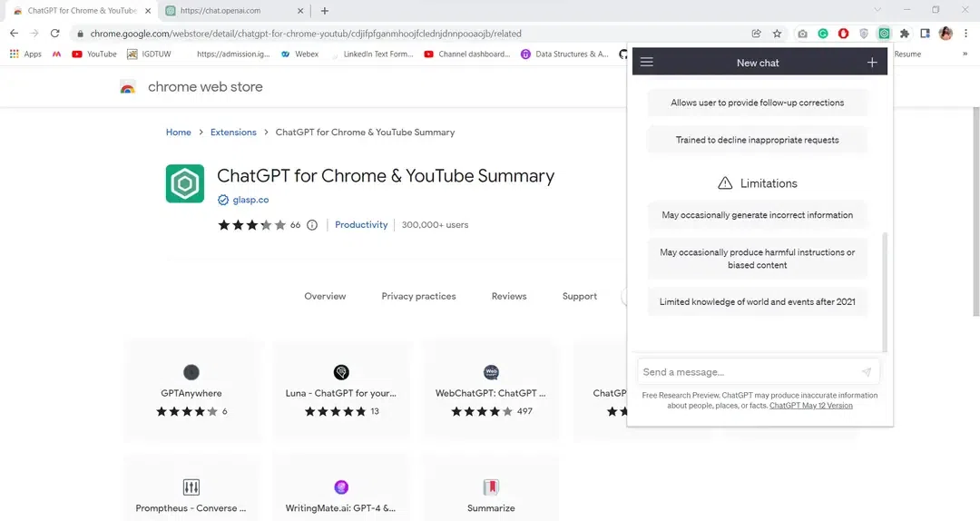Switch to the Overview tab
Screen dimensions: 980x521
325,297
